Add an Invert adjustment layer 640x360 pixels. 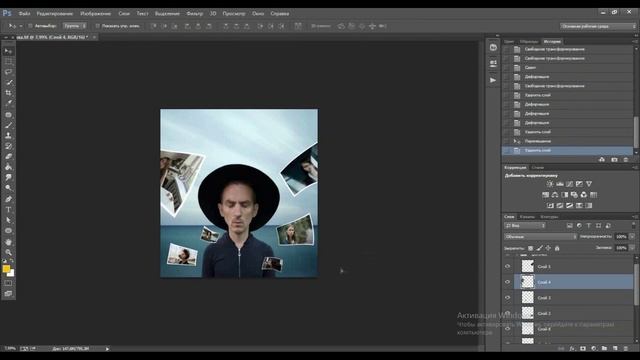click(x=550, y=205)
